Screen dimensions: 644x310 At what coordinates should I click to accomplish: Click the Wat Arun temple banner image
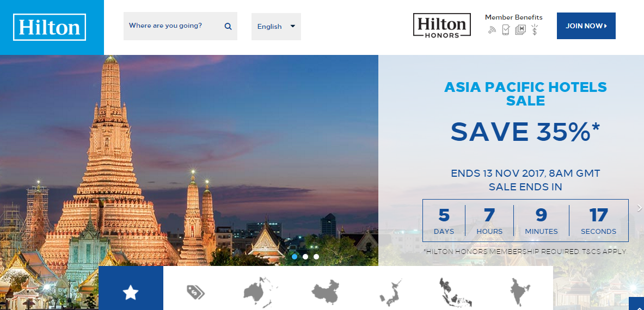189,160
